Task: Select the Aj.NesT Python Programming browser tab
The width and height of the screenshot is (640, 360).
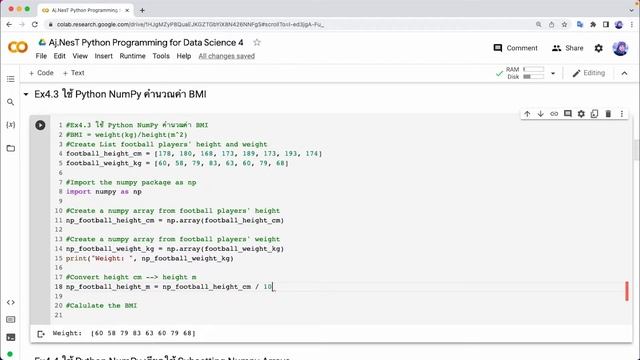Action: coord(84,10)
